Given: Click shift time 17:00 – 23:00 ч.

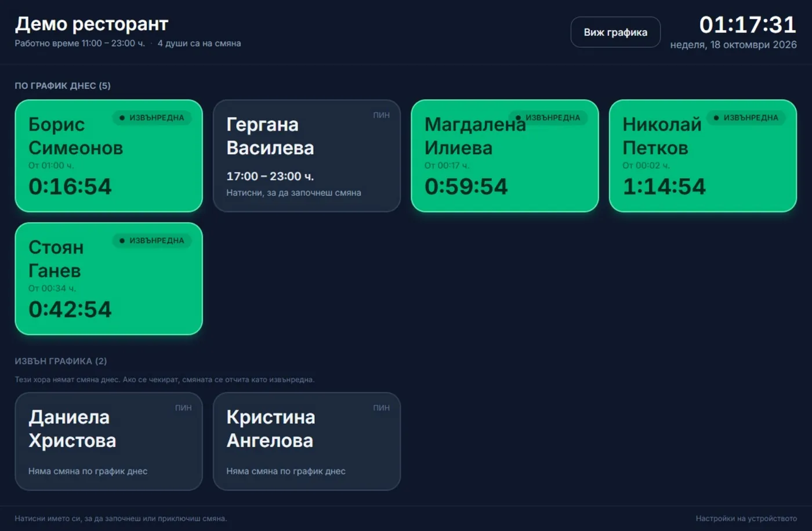Looking at the screenshot, I should pyautogui.click(x=270, y=176).
